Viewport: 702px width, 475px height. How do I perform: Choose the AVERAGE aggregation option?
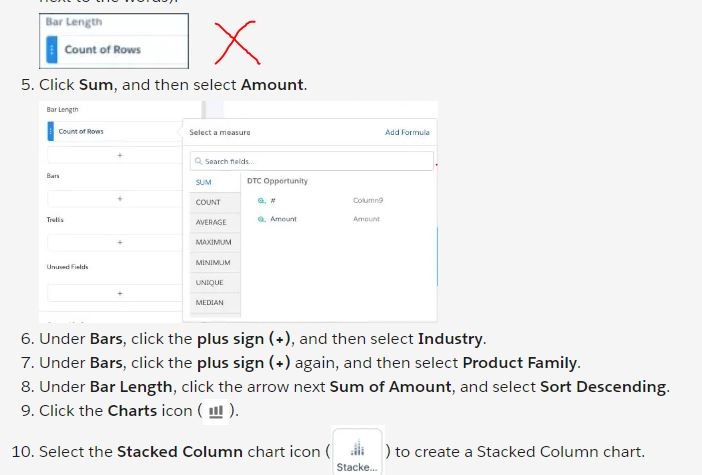click(x=211, y=222)
